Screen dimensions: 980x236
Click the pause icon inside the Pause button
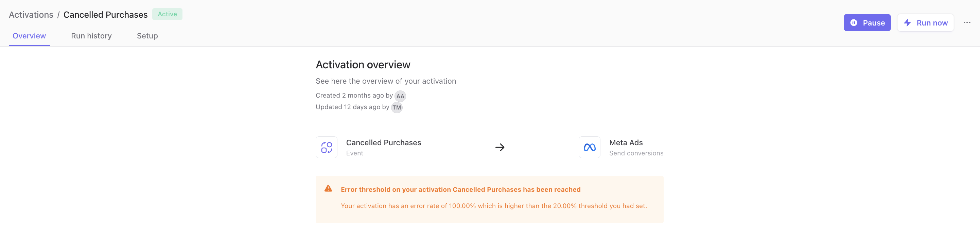[854, 23]
